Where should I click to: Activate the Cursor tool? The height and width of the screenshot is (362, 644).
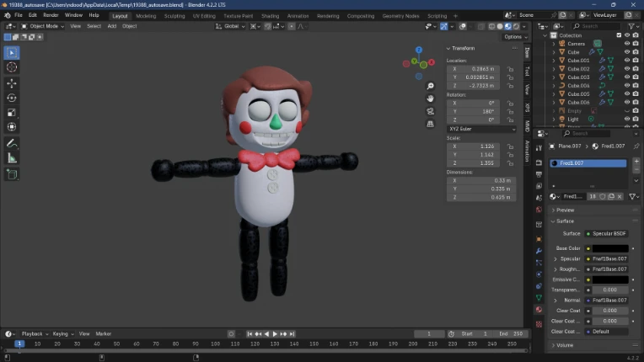coord(12,67)
